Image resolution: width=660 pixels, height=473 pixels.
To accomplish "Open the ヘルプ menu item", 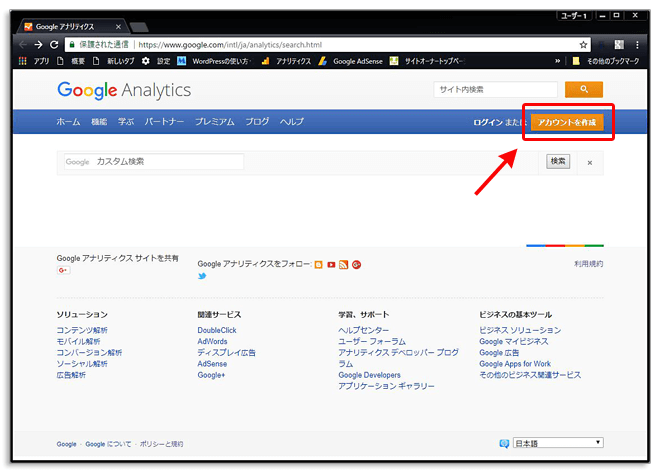I will (292, 122).
